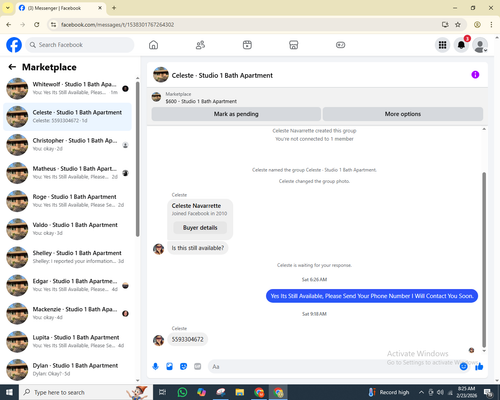Screen dimensions: 500x400
Task: Open the Chrome tab search dropdown
Action: (x=8, y=8)
